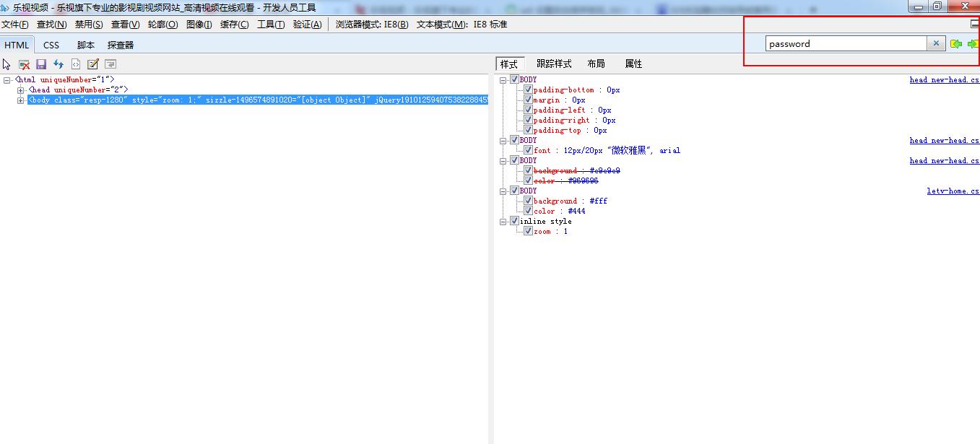Collapse the html uniqueNumber="1" tree node
This screenshot has width=980, height=444.
[x=7, y=80]
